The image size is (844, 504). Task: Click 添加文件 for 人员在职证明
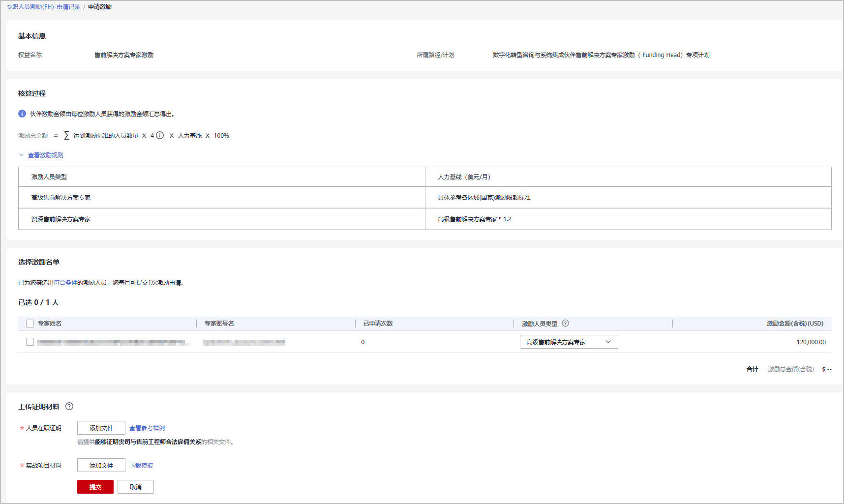[x=101, y=428]
